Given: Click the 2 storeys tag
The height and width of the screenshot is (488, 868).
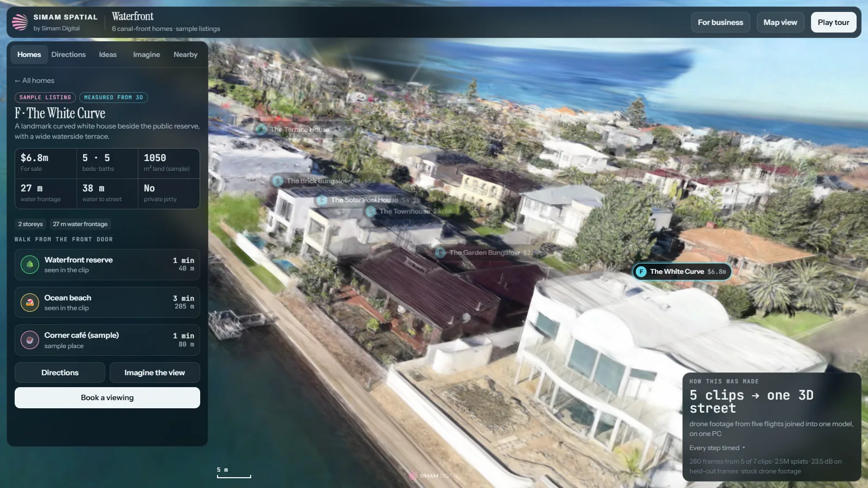Looking at the screenshot, I should tap(30, 224).
